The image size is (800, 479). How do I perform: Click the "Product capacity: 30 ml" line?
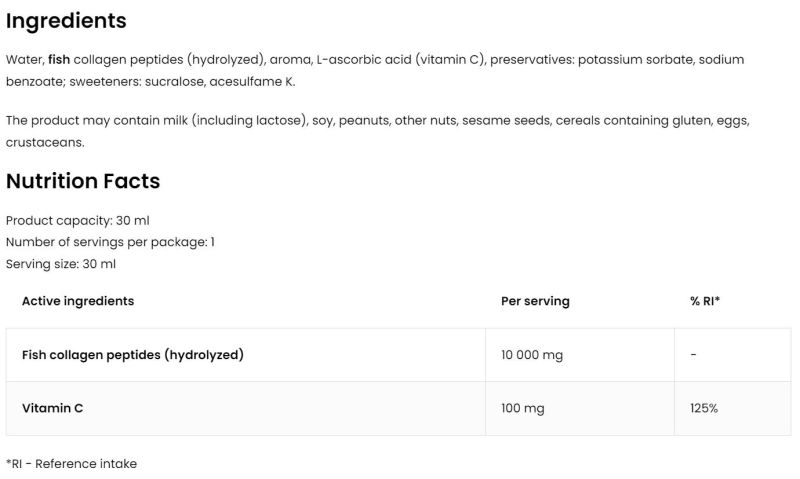click(x=77, y=220)
